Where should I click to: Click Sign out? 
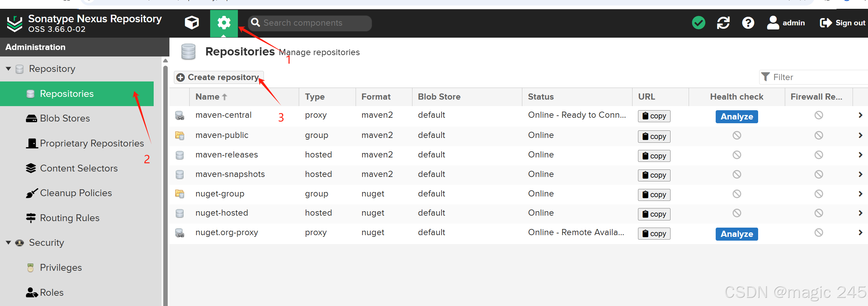coord(843,23)
